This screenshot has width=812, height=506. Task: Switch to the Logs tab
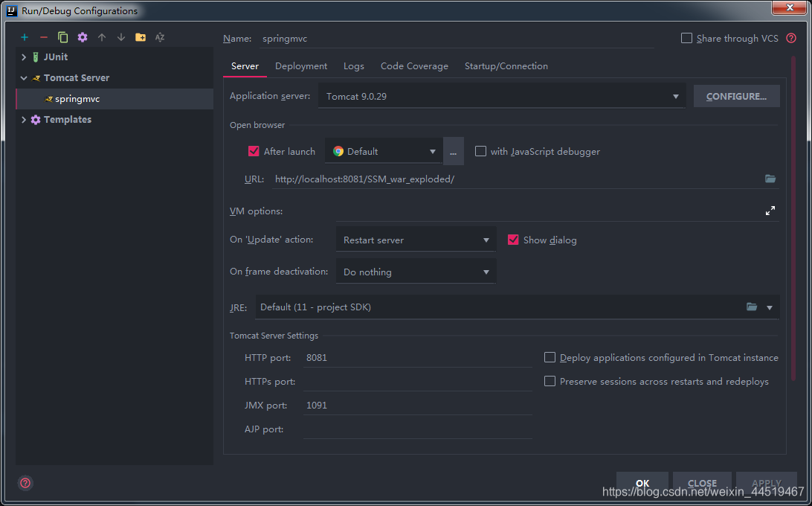click(x=354, y=66)
